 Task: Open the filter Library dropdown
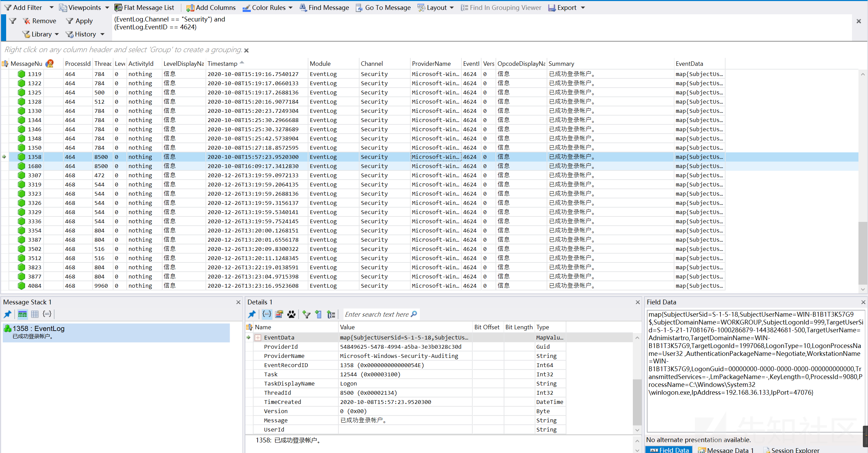pyautogui.click(x=41, y=34)
